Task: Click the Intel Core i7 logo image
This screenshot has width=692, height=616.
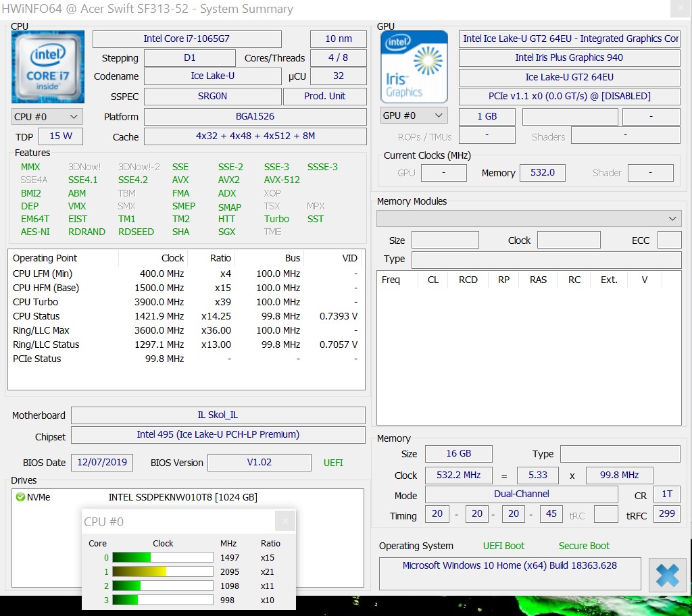Action: tap(48, 67)
